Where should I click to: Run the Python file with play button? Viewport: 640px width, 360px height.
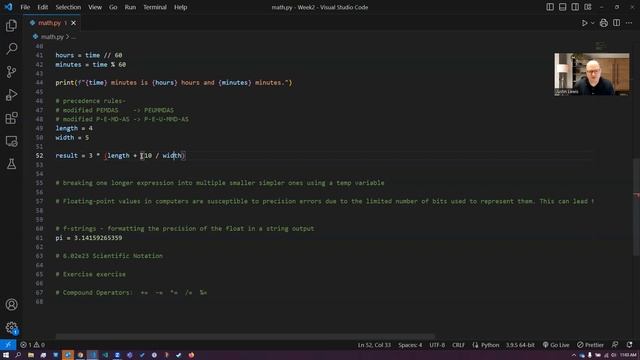(584, 23)
